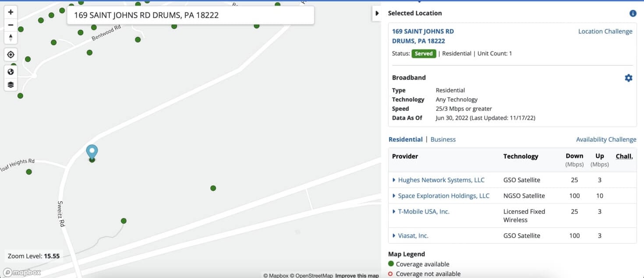Screen dimensions: 644x278
Task: Open the map layers icon
Action: pyautogui.click(x=11, y=85)
